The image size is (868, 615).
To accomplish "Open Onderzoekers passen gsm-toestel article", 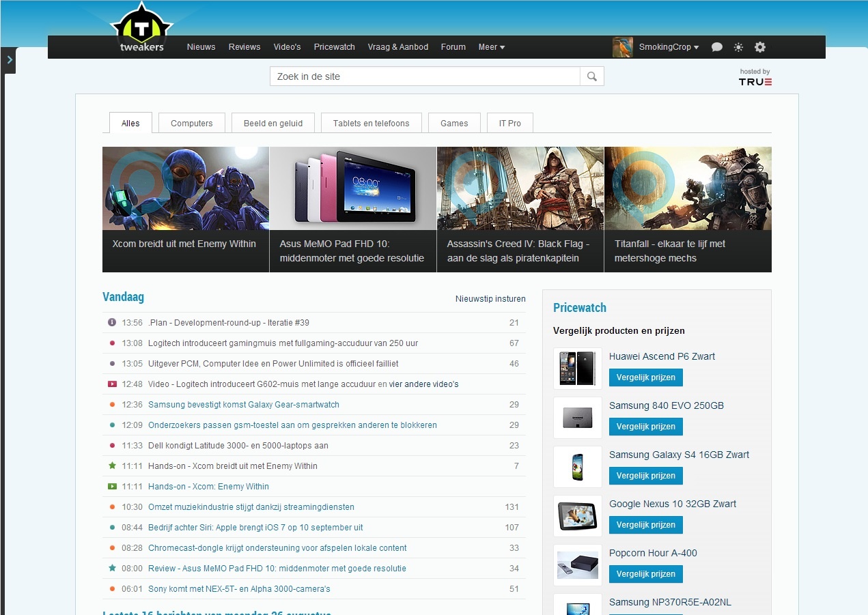I will (x=292, y=425).
